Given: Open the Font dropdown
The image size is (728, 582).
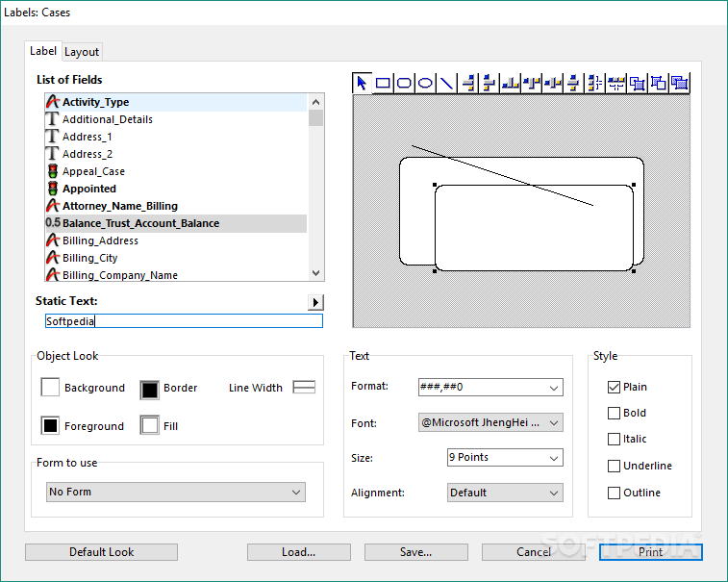Looking at the screenshot, I should tap(490, 422).
